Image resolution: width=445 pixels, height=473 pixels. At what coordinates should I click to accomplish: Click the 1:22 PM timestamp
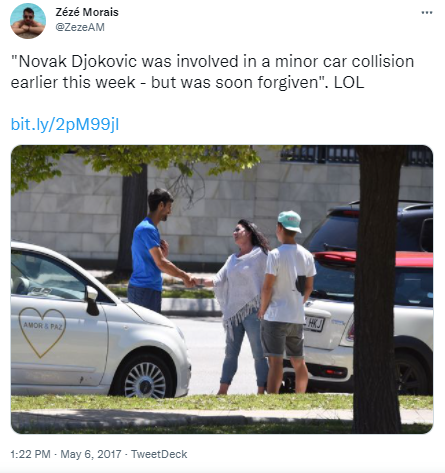pos(30,454)
